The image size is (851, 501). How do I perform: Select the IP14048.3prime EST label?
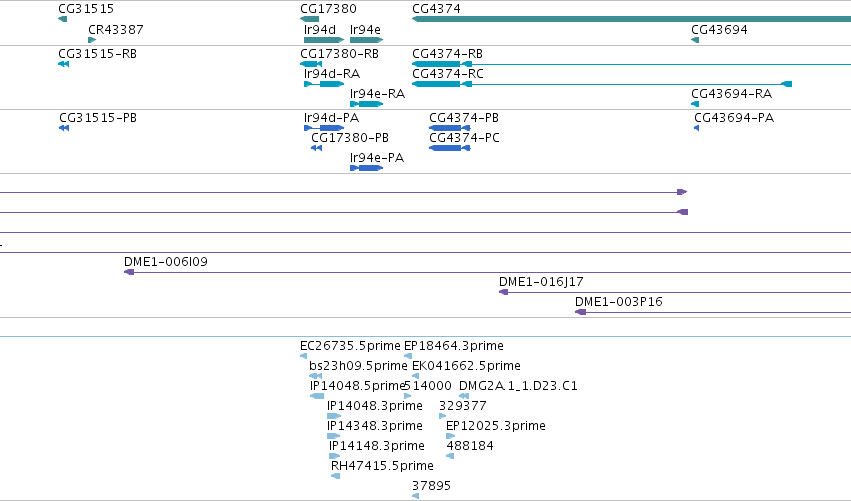374,406
